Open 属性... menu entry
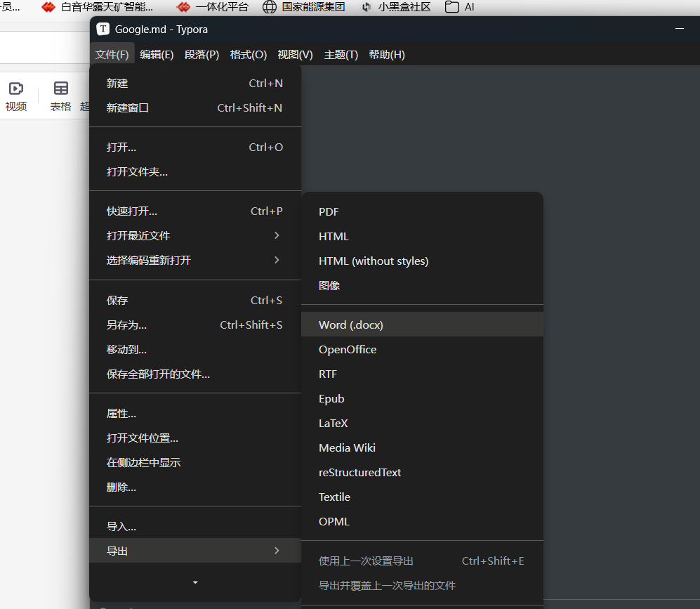 tap(195, 414)
